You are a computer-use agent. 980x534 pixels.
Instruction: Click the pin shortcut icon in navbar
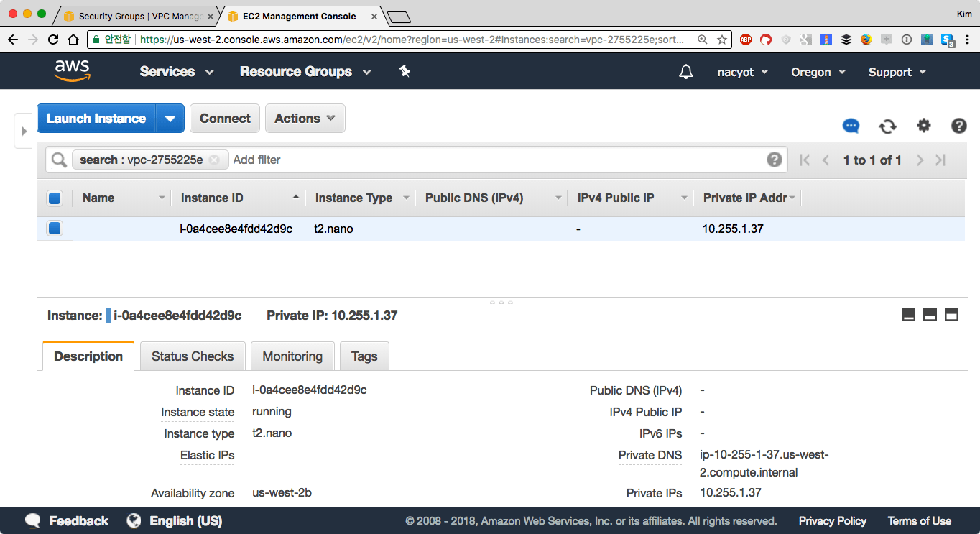coord(405,71)
